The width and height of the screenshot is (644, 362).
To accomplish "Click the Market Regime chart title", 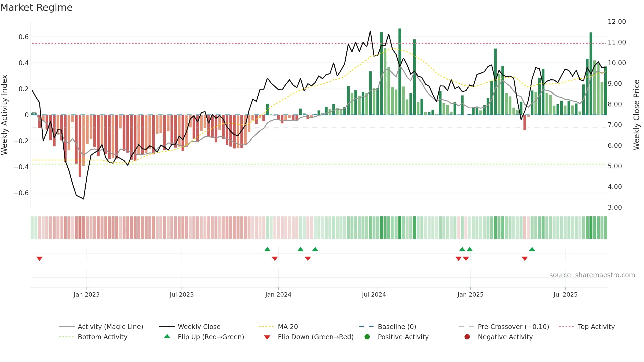I will point(36,8).
